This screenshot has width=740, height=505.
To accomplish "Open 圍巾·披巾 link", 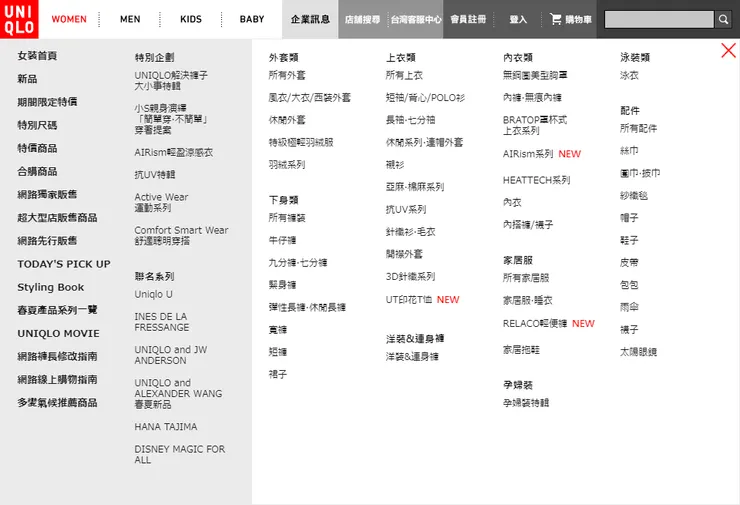I will coord(640,173).
